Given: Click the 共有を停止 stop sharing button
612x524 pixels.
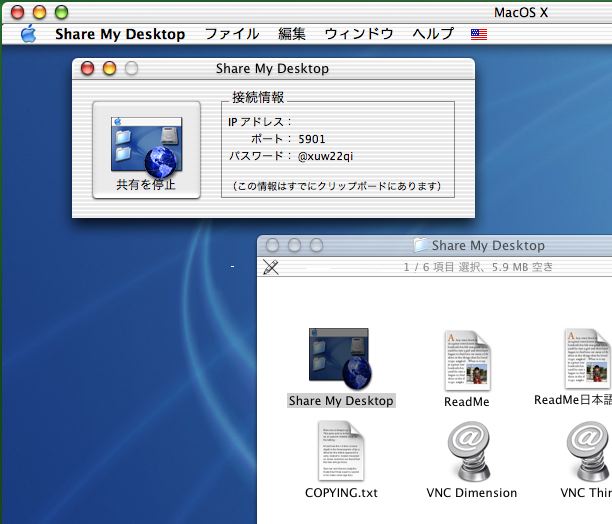Looking at the screenshot, I should click(146, 150).
